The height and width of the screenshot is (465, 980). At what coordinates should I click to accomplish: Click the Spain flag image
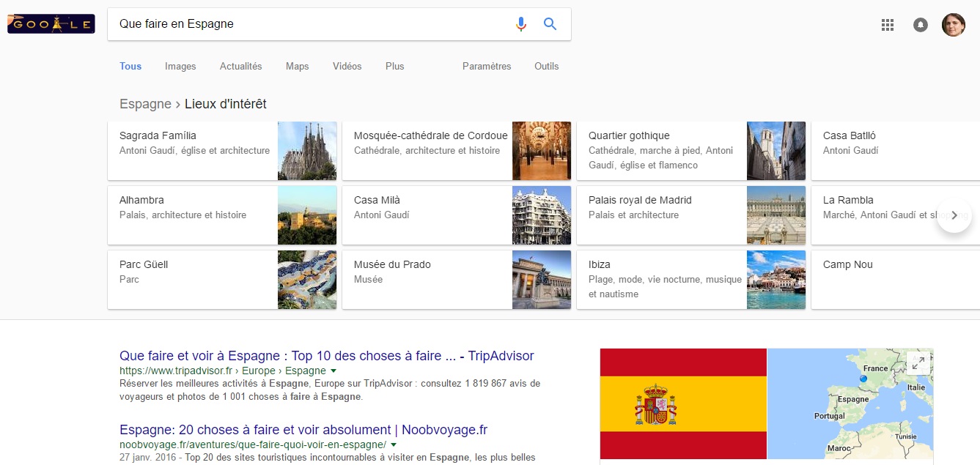click(683, 403)
